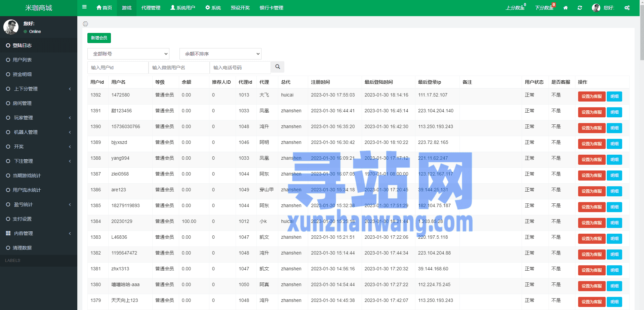
Task: Open the gears settings icon in the header
Action: click(627, 8)
